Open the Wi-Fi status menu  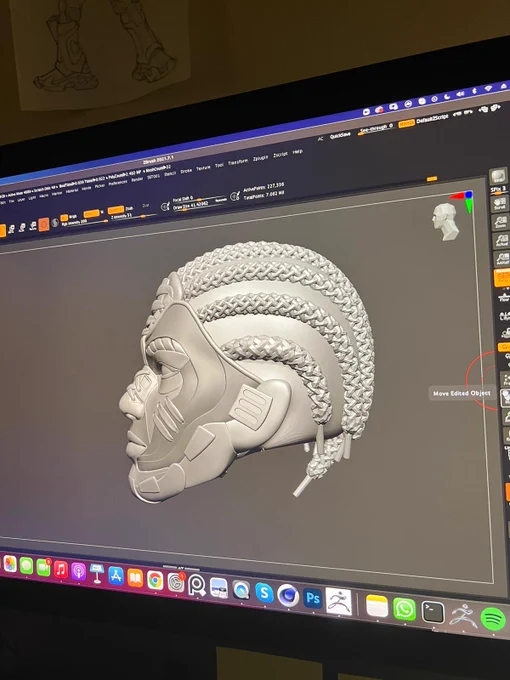(x=488, y=88)
